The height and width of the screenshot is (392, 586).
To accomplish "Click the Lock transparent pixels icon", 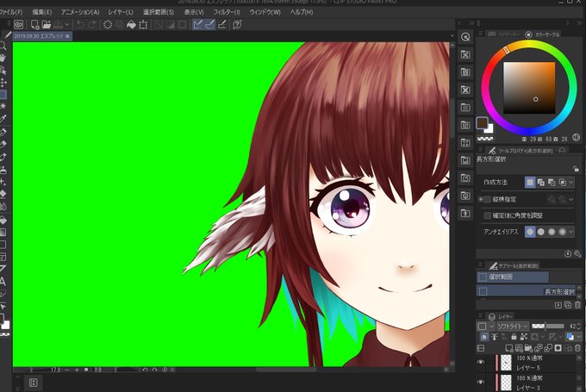I will 524,337.
